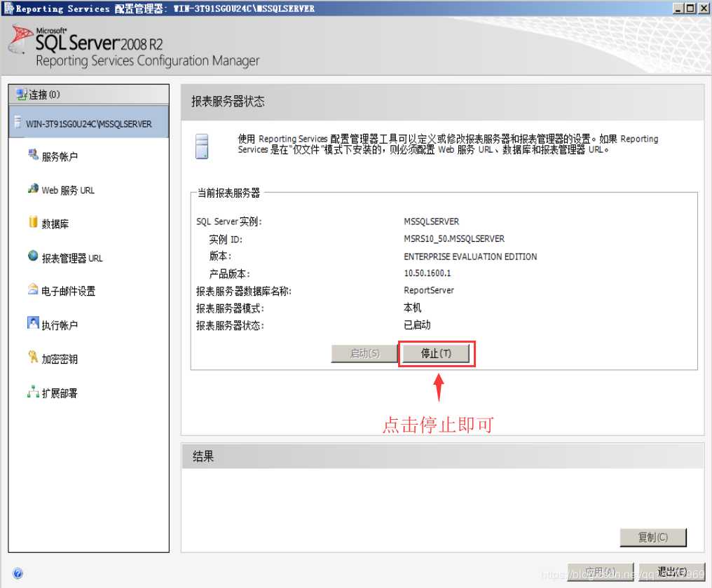The height and width of the screenshot is (588, 712).
Task: Click the 加密密钥 keys icon
Action: pyautogui.click(x=33, y=357)
